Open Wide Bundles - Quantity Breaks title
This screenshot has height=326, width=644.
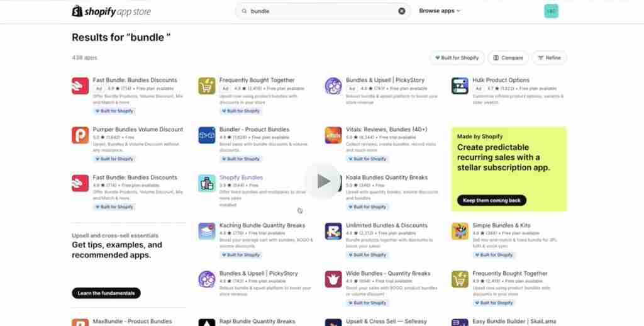(x=388, y=274)
